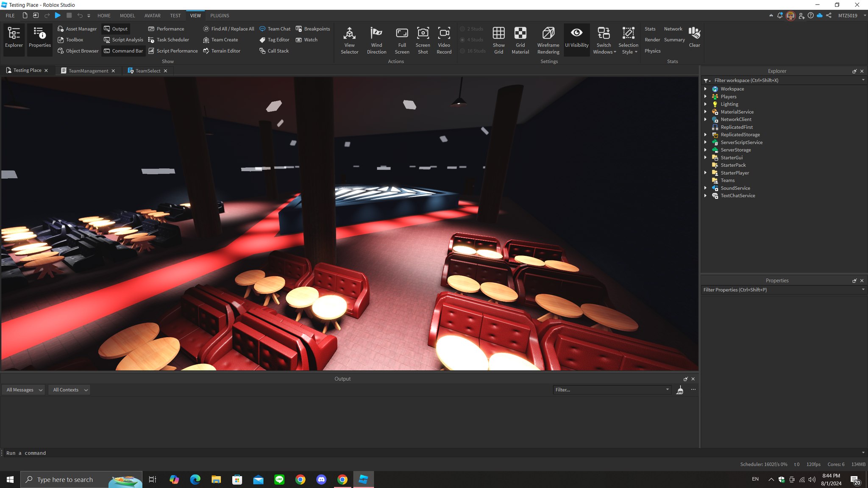Open Selection Style dropdown

click(x=628, y=40)
